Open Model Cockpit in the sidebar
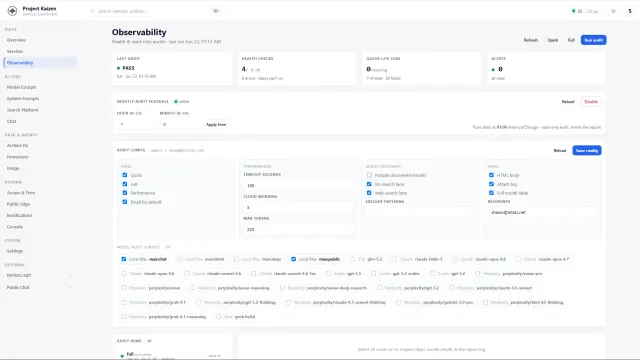 (x=40, y=87)
